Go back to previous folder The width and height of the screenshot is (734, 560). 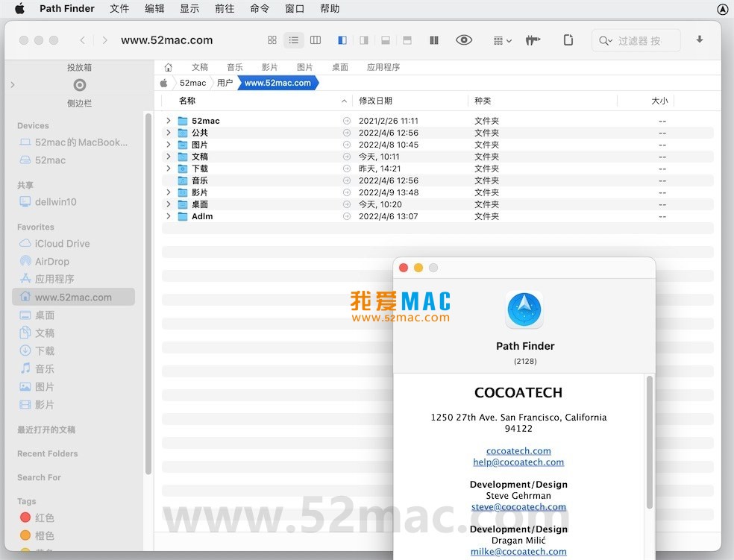point(83,40)
